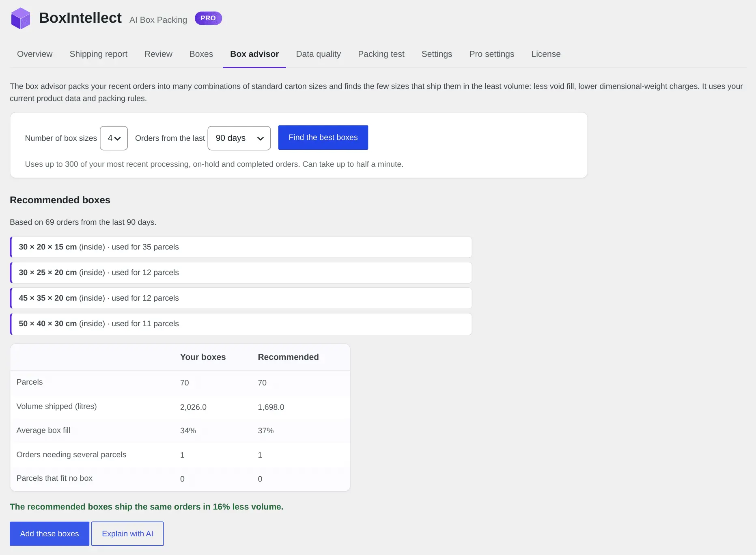The height and width of the screenshot is (555, 756).
Task: Go to the Review tab
Action: tap(158, 54)
